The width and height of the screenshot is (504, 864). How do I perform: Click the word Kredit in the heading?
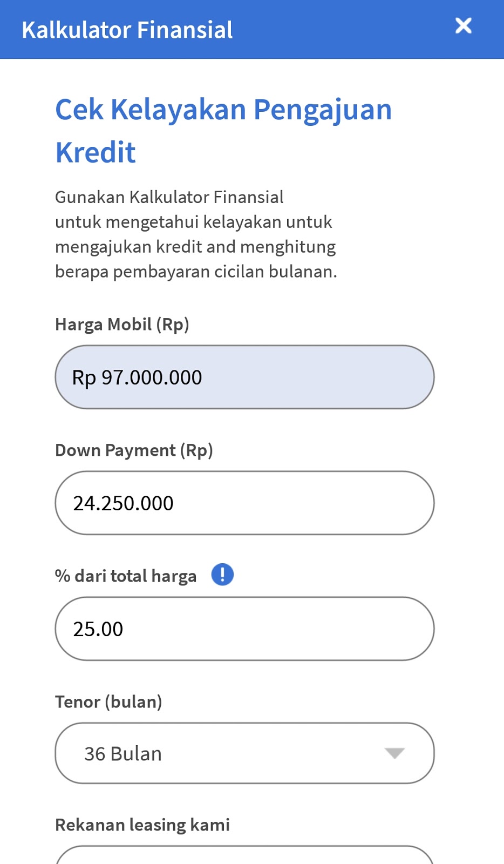pos(96,153)
